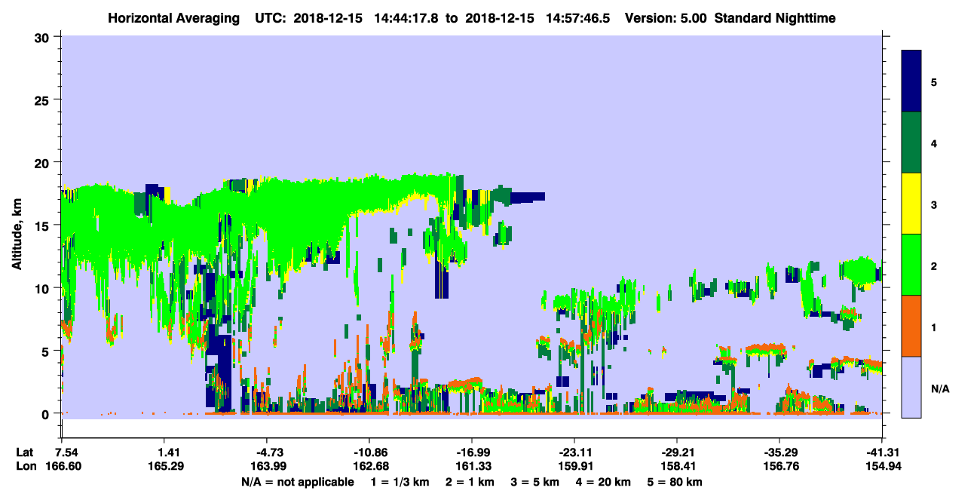The image size is (980, 503).
Task: Click the yellow color bar segment labeled 3
Action: point(911,204)
